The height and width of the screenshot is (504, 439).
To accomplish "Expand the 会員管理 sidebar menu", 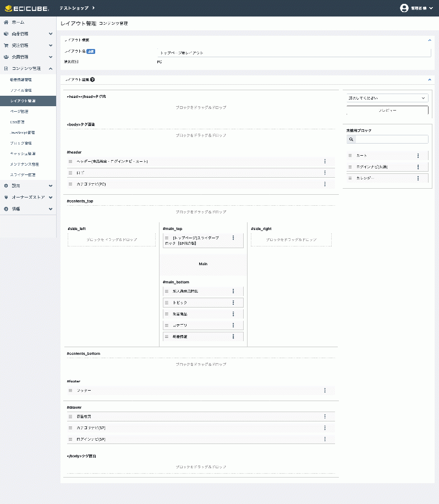I will click(28, 57).
